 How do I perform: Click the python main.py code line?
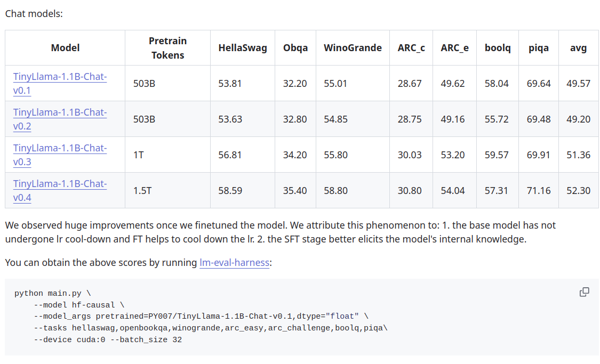point(53,294)
